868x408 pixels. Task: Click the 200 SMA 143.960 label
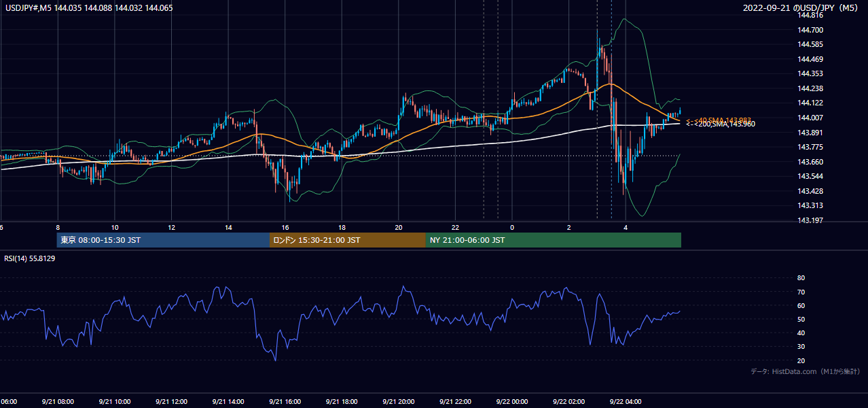[720, 124]
